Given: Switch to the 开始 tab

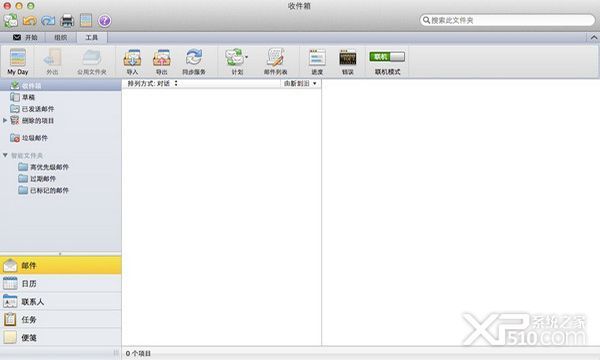Looking at the screenshot, I should pyautogui.click(x=26, y=37).
